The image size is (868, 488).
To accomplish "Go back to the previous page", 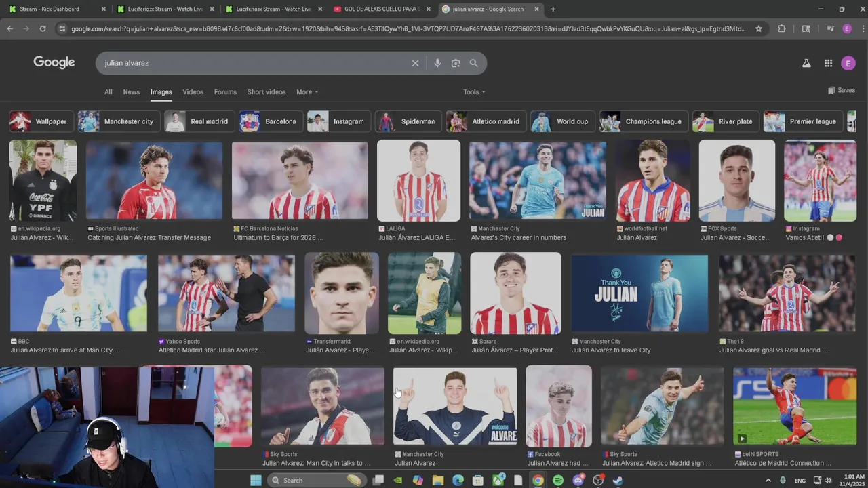I will 10,28.
